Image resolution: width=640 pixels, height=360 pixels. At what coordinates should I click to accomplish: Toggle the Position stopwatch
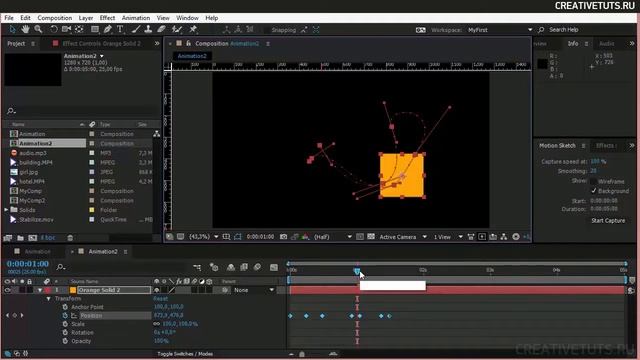click(65, 316)
